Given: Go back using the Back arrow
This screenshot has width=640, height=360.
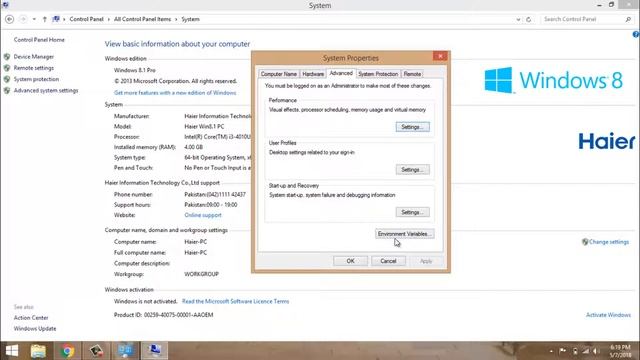Looking at the screenshot, I should [x=9, y=19].
